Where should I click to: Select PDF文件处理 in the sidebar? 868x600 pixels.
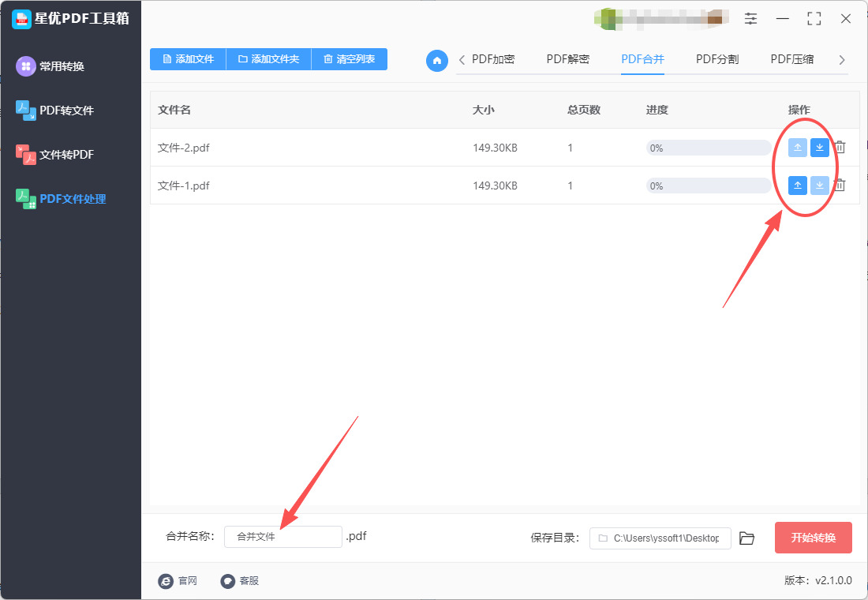tap(61, 199)
